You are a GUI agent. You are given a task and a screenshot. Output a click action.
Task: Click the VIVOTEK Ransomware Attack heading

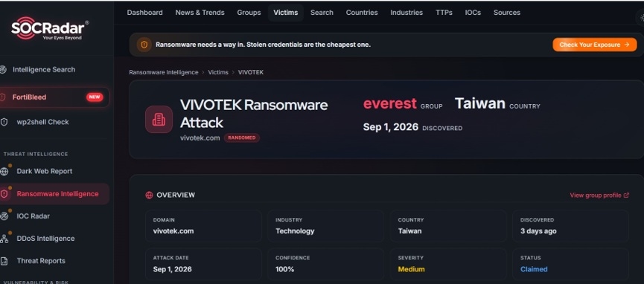coord(254,113)
